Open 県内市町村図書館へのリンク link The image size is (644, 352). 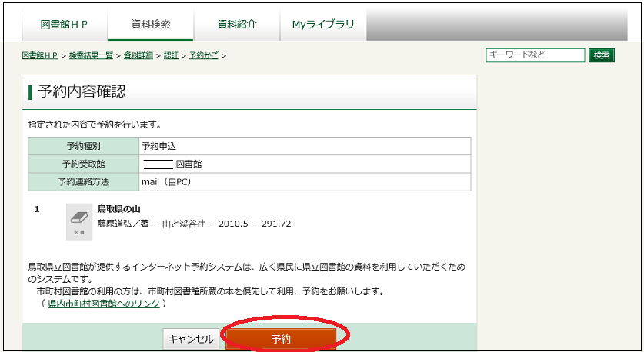point(104,304)
